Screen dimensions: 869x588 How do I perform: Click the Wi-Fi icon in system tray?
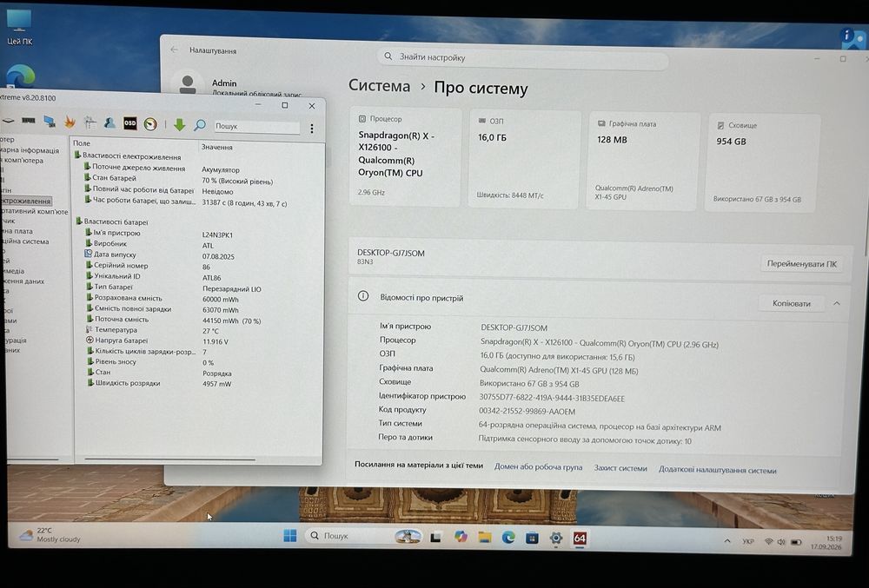click(x=769, y=541)
